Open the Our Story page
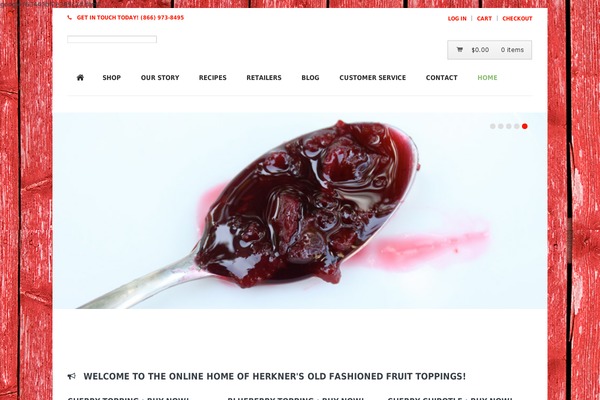The image size is (600, 400). (x=160, y=78)
